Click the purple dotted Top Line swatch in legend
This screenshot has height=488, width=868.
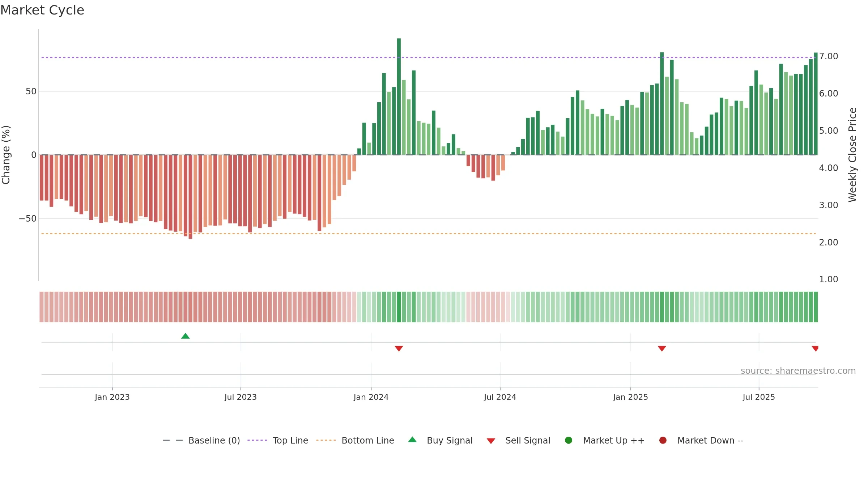pyautogui.click(x=257, y=440)
